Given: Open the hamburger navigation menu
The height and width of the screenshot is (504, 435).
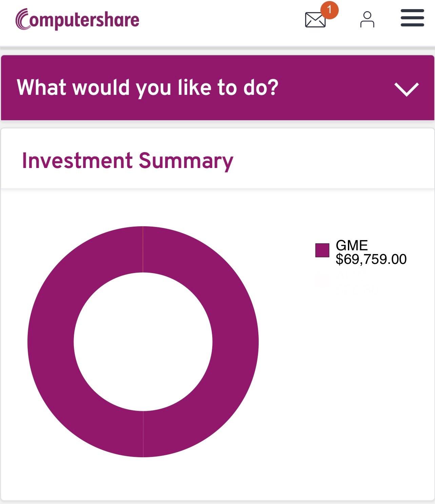Looking at the screenshot, I should 412,18.
